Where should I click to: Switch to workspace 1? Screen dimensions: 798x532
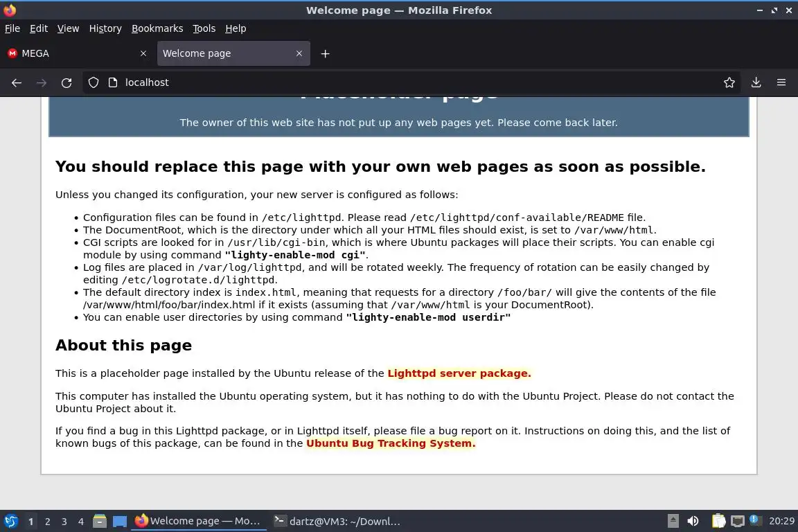click(30, 522)
